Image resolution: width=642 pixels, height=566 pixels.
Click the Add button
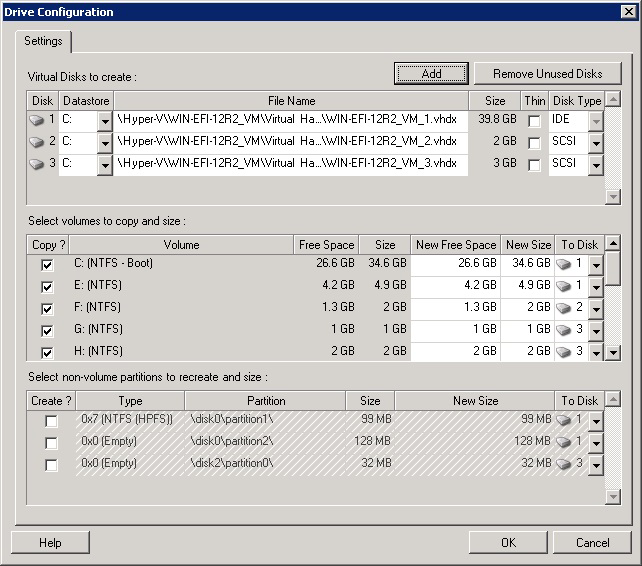point(431,74)
